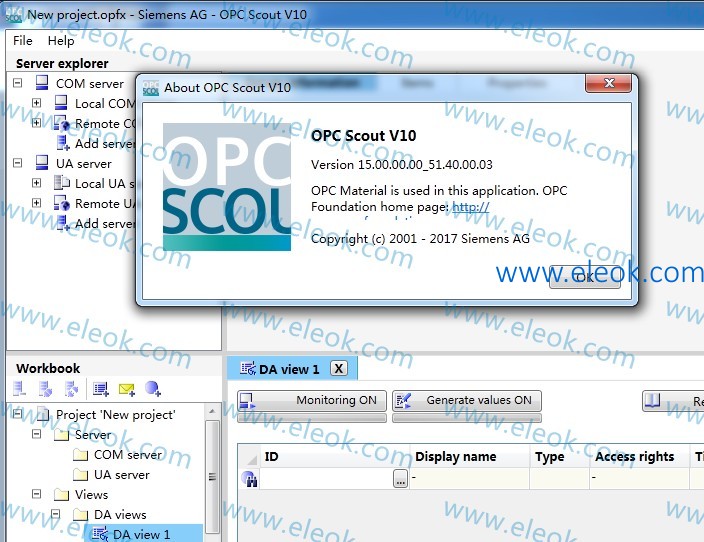Image resolution: width=704 pixels, height=542 pixels.
Task: Click the binoculars row icon
Action: [x=249, y=479]
